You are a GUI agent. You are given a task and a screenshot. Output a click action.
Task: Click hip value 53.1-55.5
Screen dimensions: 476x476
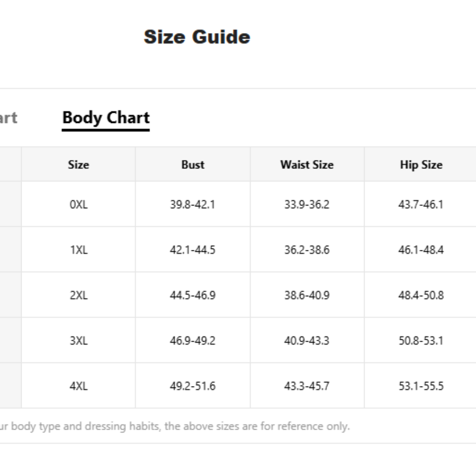coord(421,386)
